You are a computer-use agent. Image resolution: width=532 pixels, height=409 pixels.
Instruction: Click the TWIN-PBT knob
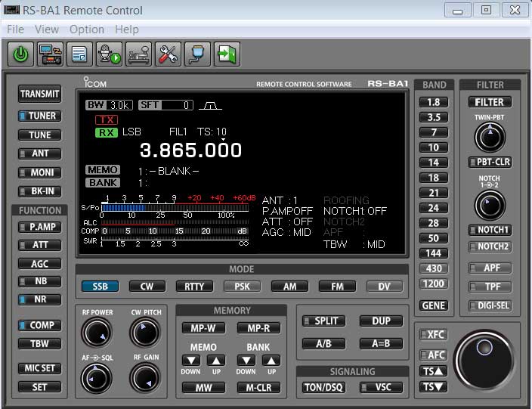click(x=490, y=138)
